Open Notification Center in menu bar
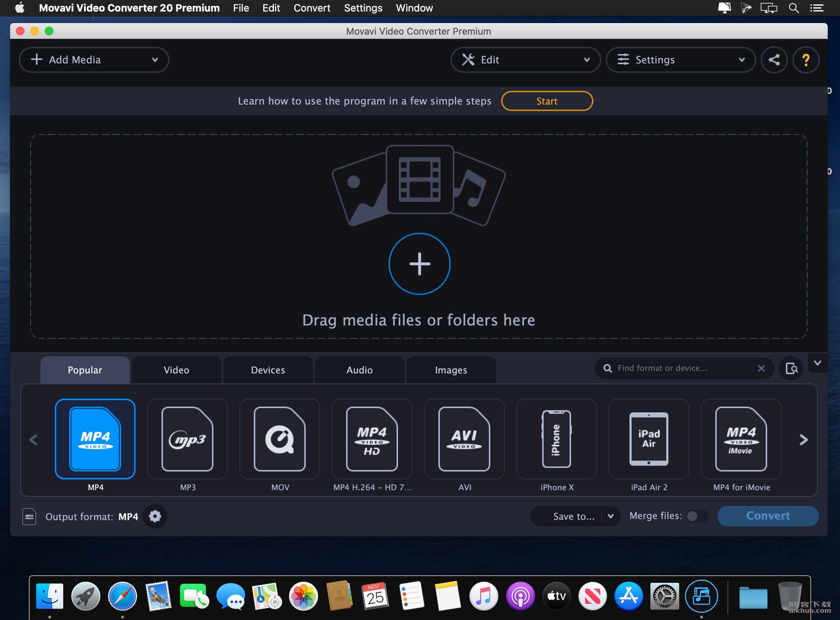 [817, 8]
